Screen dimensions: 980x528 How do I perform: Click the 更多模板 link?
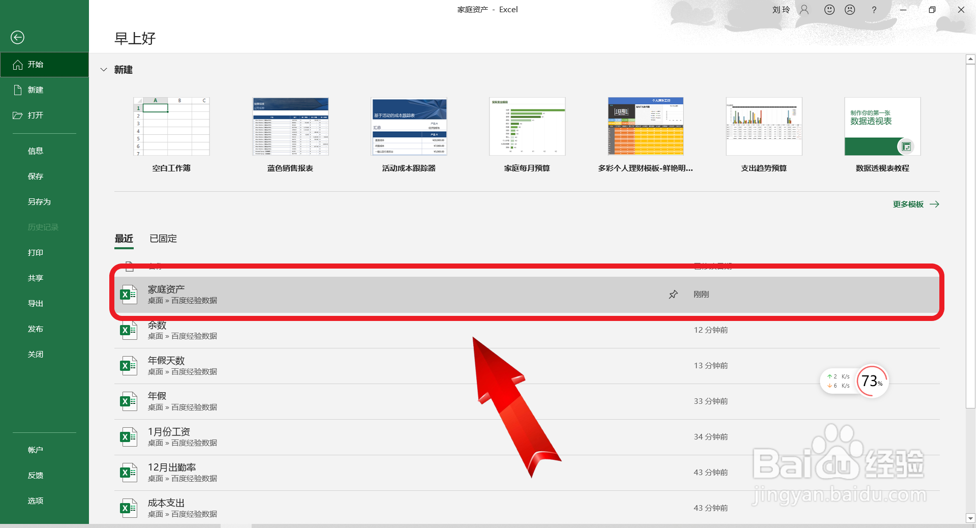[x=916, y=204]
